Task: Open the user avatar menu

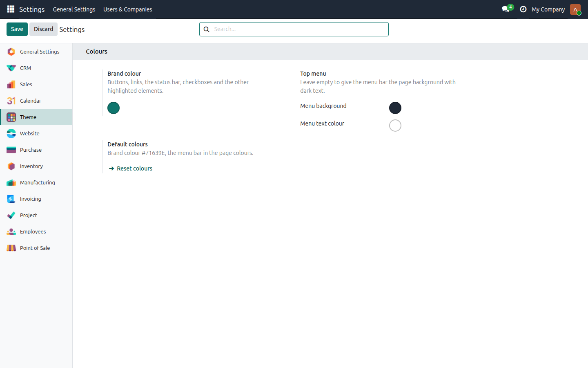Action: (x=575, y=9)
